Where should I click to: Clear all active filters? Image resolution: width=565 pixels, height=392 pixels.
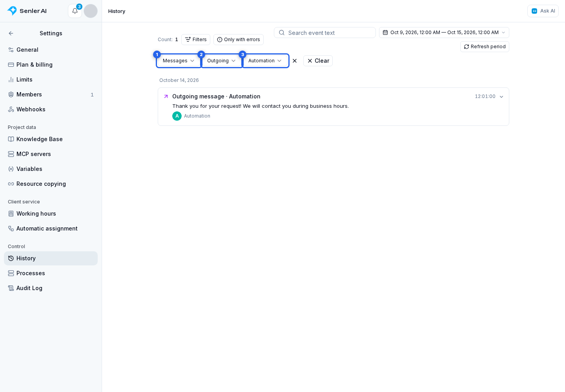pyautogui.click(x=318, y=61)
